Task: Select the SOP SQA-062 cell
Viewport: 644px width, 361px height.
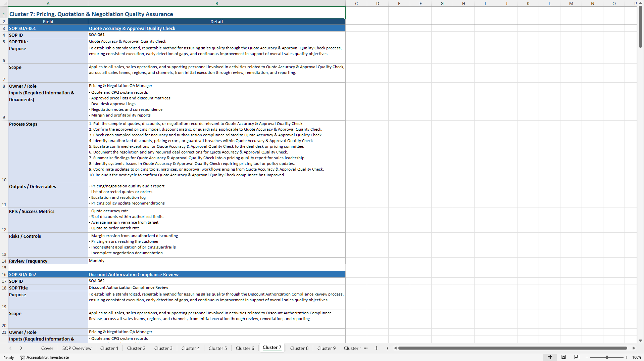Action: pos(48,274)
